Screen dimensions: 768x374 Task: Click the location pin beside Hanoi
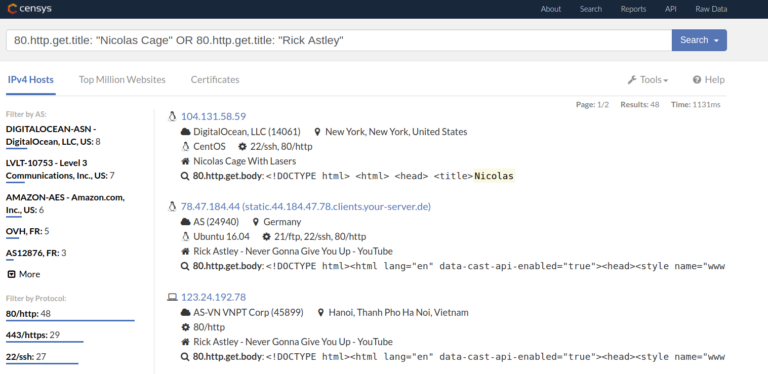(x=321, y=312)
